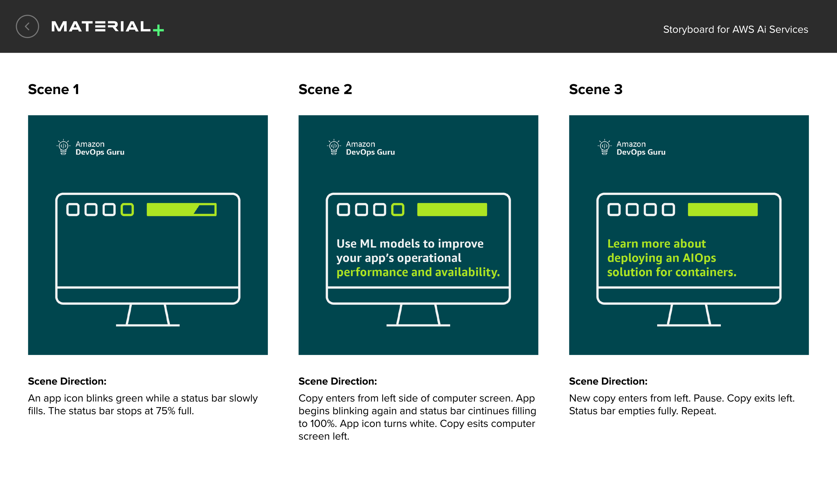Screen dimensions: 837x504
Task: Click the Material+ logo
Action: 101,26
